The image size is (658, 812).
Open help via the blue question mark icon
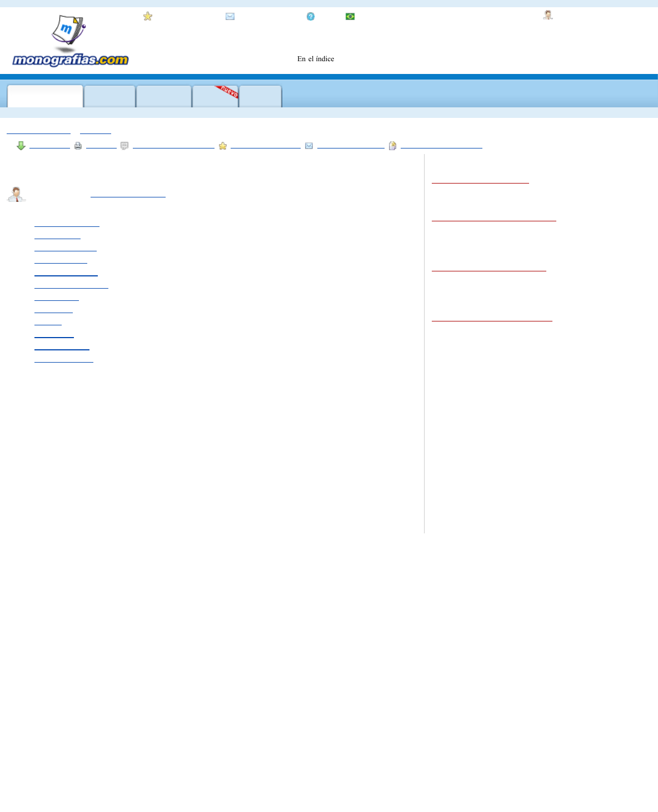point(311,16)
